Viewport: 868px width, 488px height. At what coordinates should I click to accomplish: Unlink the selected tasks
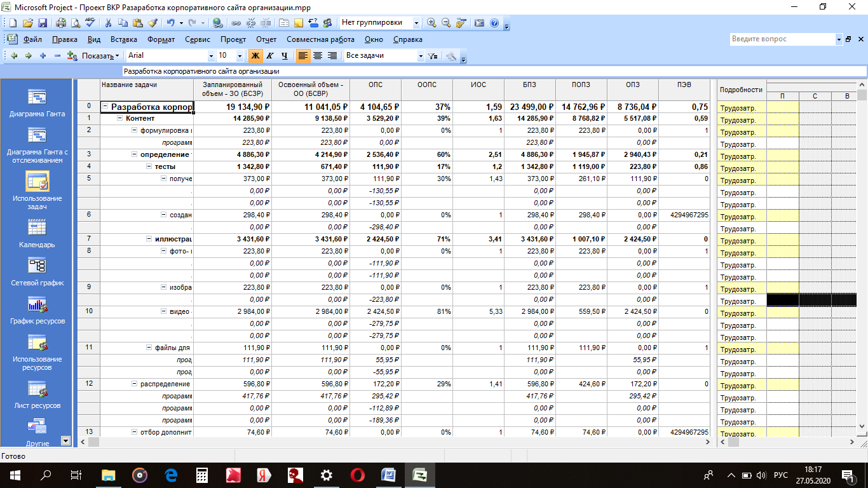[x=251, y=23]
